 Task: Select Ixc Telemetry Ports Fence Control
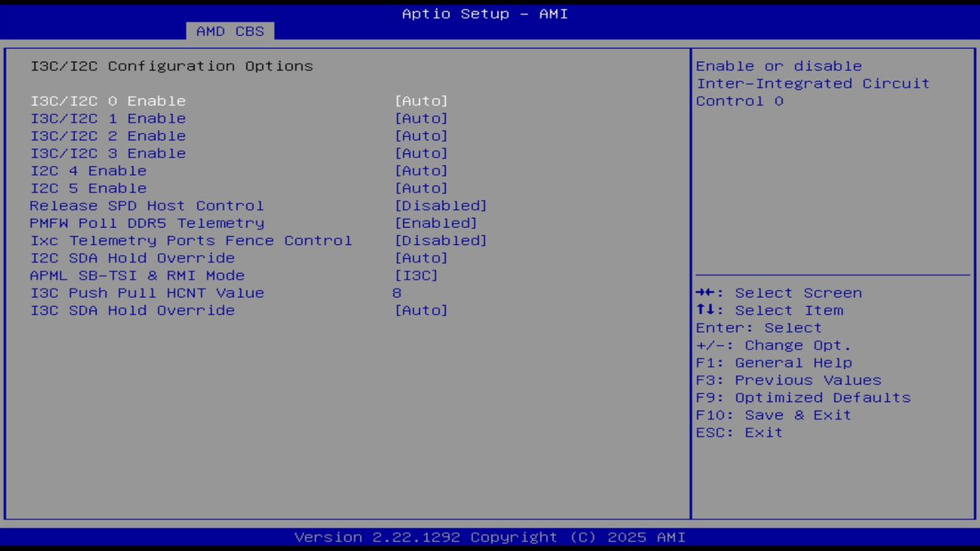[191, 241]
